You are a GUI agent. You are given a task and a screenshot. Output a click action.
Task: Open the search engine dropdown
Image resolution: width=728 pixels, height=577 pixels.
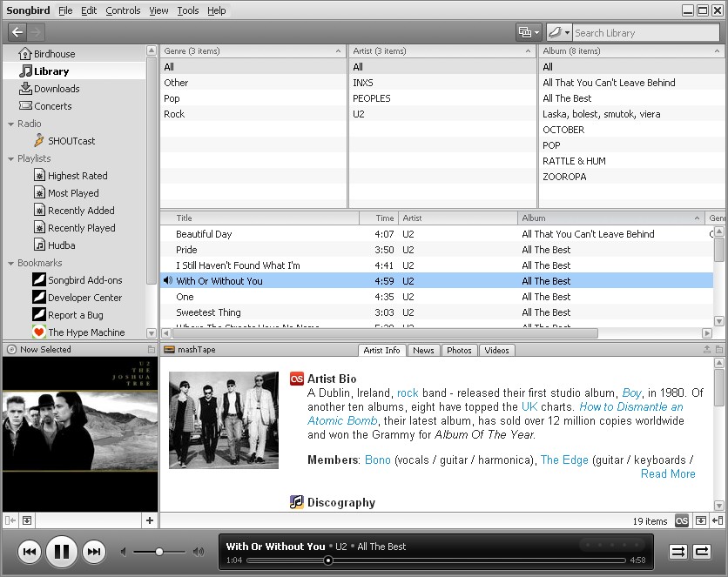[559, 32]
